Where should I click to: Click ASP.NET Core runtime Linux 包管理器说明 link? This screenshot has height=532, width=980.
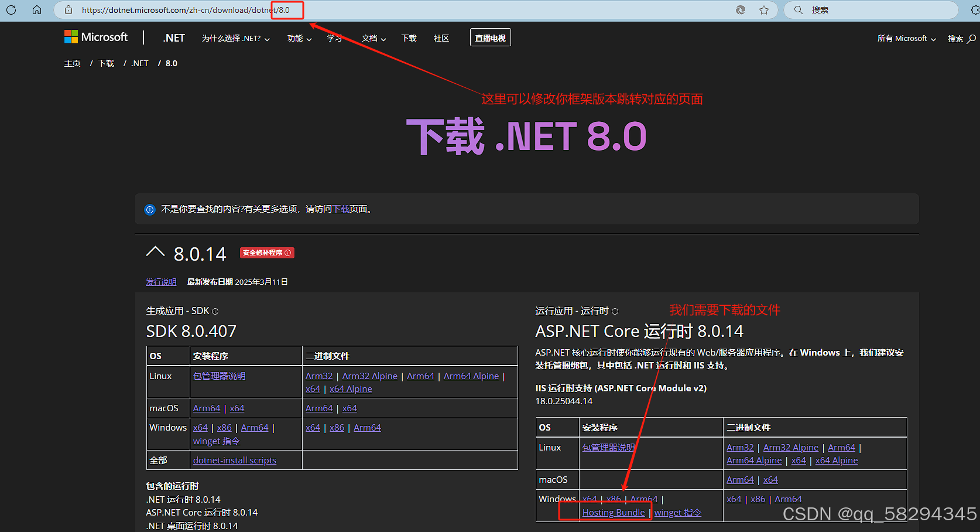click(x=609, y=448)
